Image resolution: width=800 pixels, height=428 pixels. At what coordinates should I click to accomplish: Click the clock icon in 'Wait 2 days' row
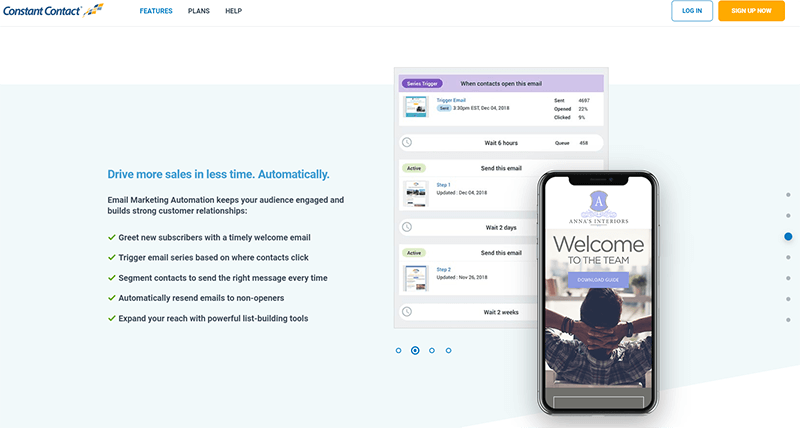coord(407,228)
